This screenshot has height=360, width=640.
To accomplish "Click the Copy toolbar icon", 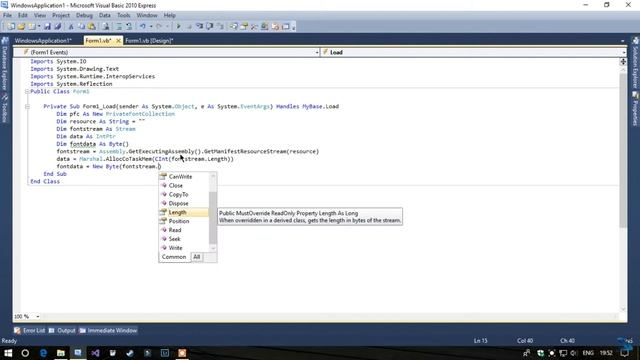I will click(x=82, y=27).
